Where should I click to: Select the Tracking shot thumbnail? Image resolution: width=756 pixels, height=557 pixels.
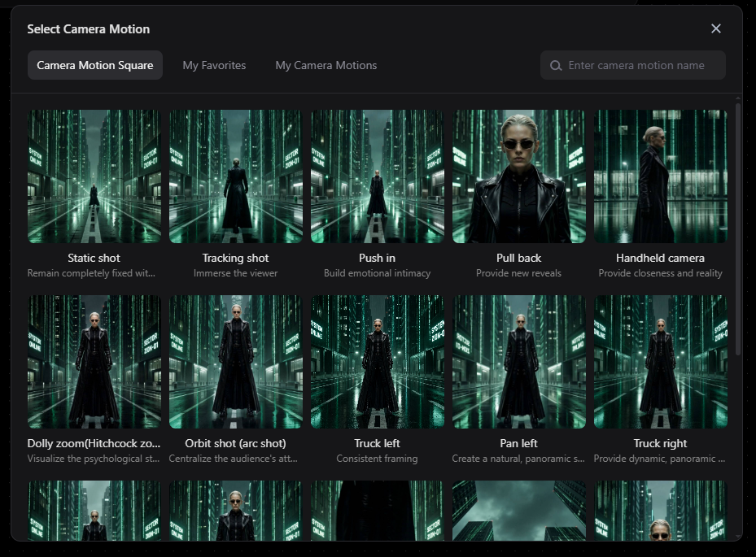click(236, 176)
